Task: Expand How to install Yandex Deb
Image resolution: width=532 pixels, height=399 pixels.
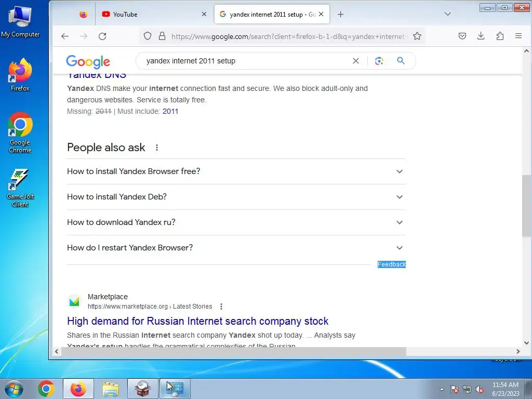Action: (236, 197)
